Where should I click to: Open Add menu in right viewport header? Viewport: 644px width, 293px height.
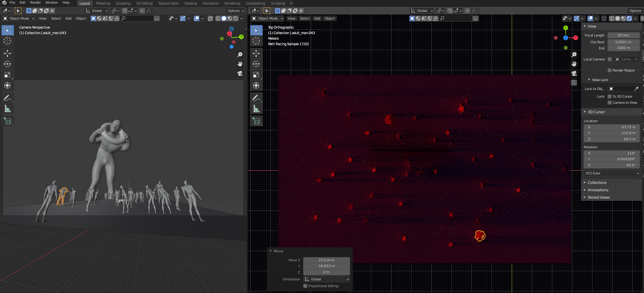pos(317,18)
